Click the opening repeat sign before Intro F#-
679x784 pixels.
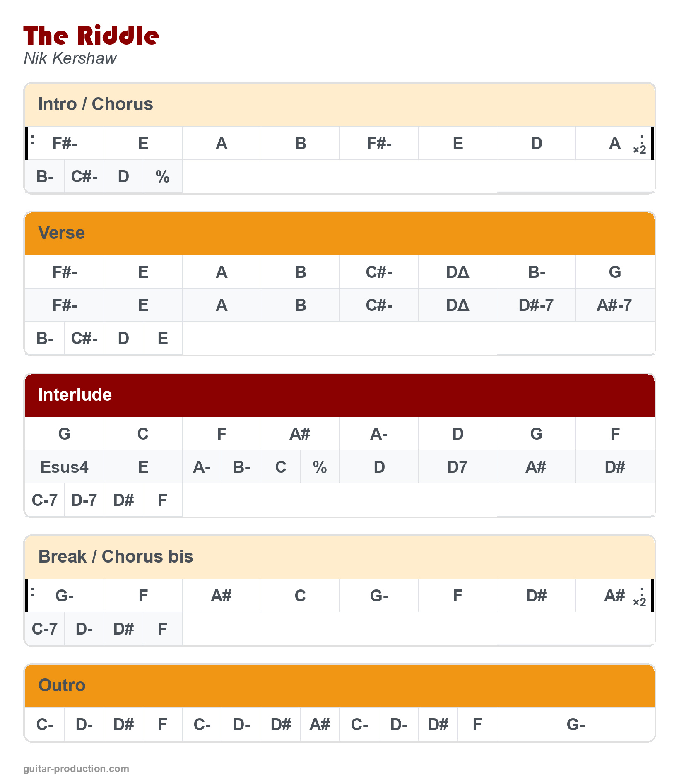[32, 141]
